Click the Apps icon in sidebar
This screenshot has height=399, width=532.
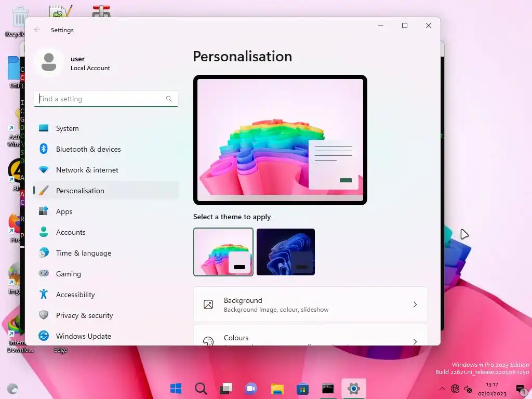[44, 211]
